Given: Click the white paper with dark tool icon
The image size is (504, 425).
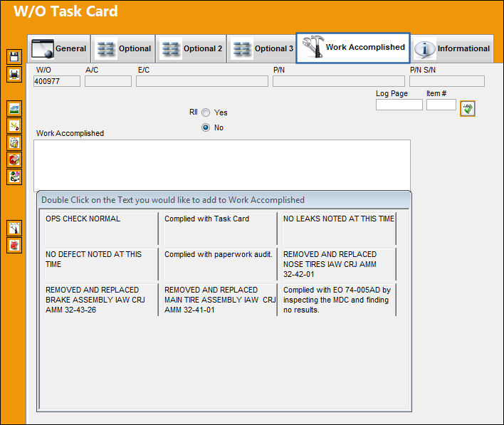Looking at the screenshot, I should click(14, 228).
